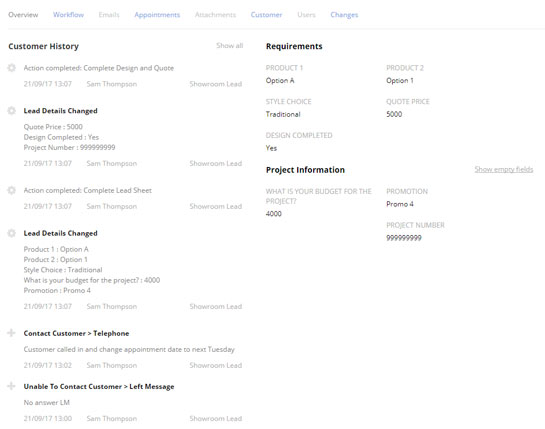
Task: Open the Overview tab
Action: pos(23,15)
